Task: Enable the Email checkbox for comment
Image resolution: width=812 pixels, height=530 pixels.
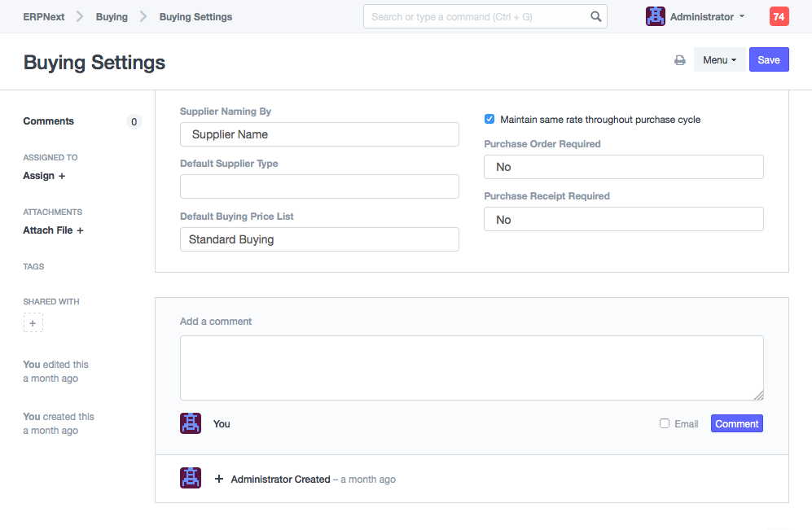Action: pos(665,423)
